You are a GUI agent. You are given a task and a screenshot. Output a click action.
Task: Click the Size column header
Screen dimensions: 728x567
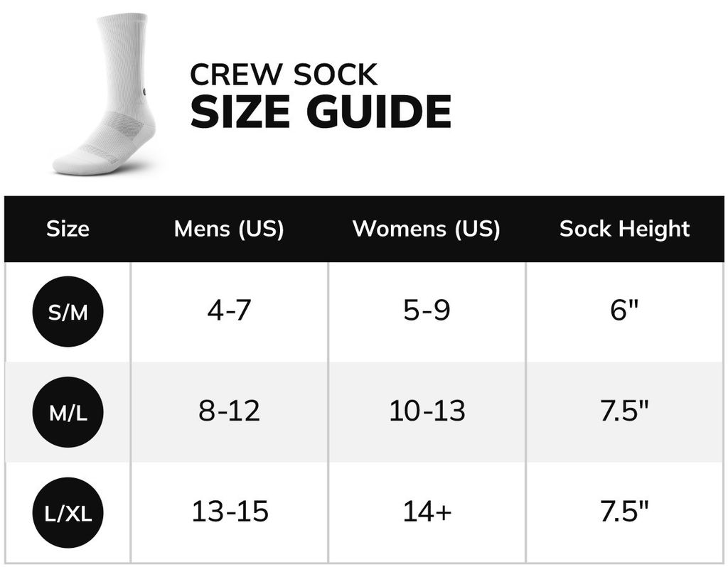[x=68, y=229]
